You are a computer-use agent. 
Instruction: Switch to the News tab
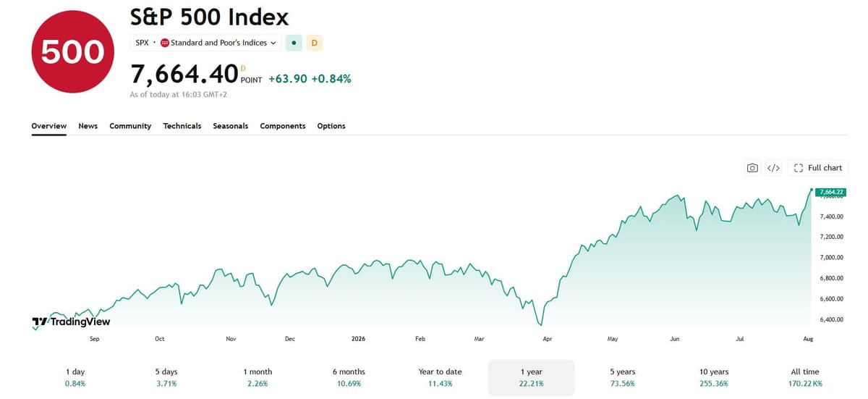[88, 126]
